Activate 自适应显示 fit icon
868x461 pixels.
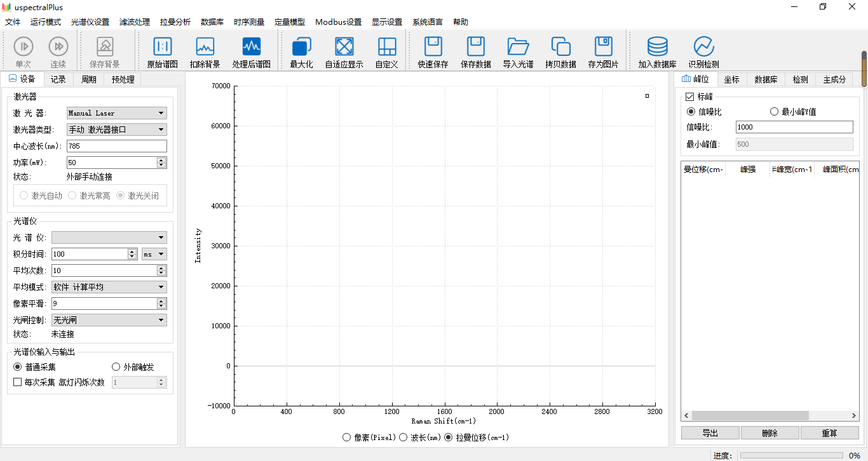344,46
